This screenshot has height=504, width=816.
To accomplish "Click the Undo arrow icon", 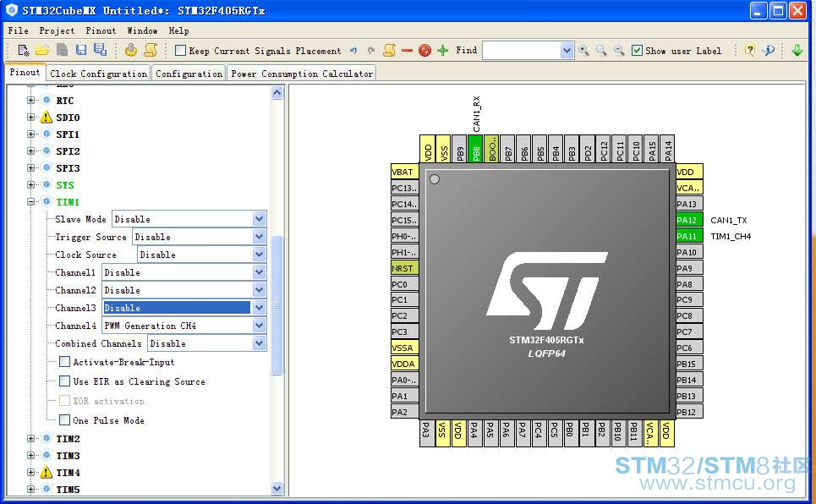I will click(x=353, y=51).
